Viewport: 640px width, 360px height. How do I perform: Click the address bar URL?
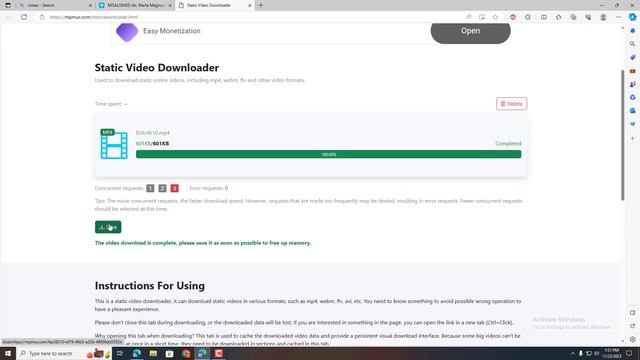(x=93, y=17)
